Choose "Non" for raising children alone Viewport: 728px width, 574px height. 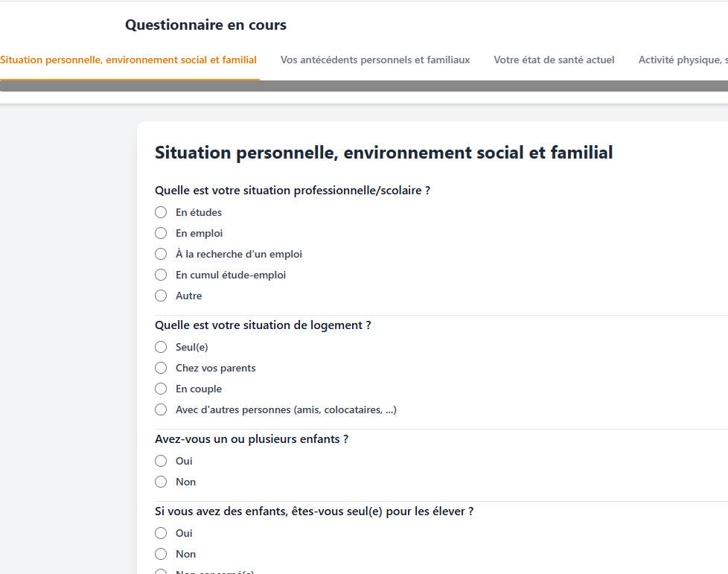[x=161, y=554]
